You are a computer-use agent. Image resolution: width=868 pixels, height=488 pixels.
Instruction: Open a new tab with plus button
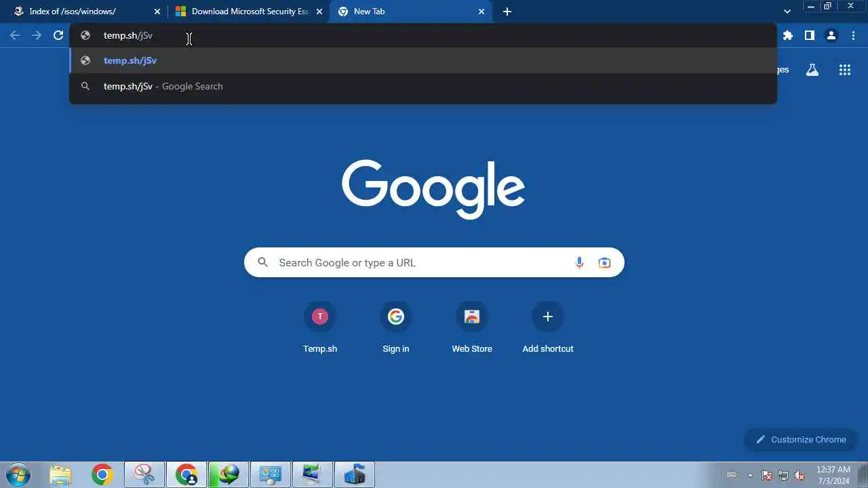pos(507,12)
